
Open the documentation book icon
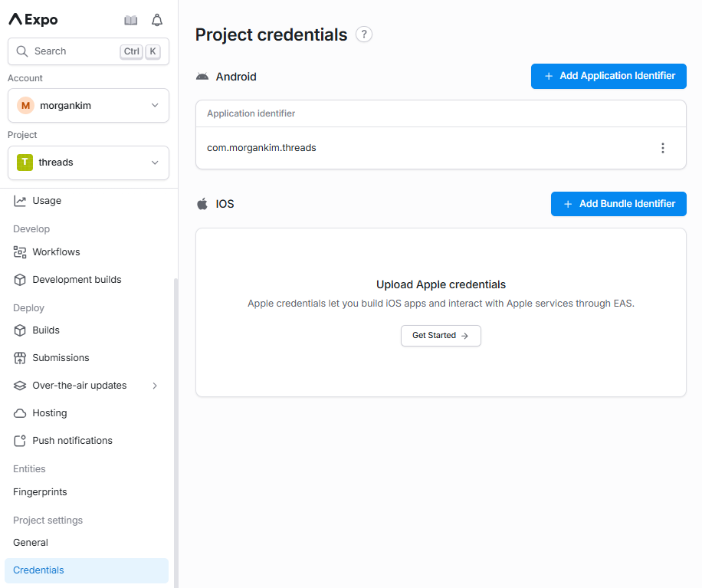point(131,20)
